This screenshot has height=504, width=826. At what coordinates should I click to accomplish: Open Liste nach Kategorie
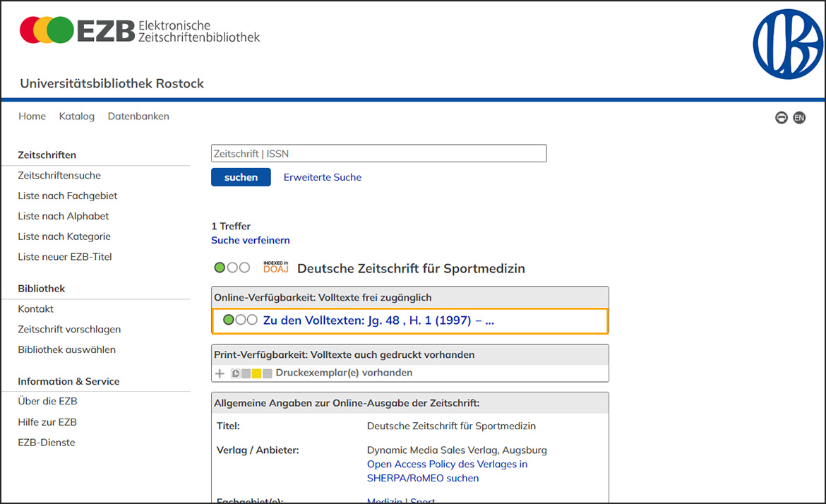click(x=64, y=236)
